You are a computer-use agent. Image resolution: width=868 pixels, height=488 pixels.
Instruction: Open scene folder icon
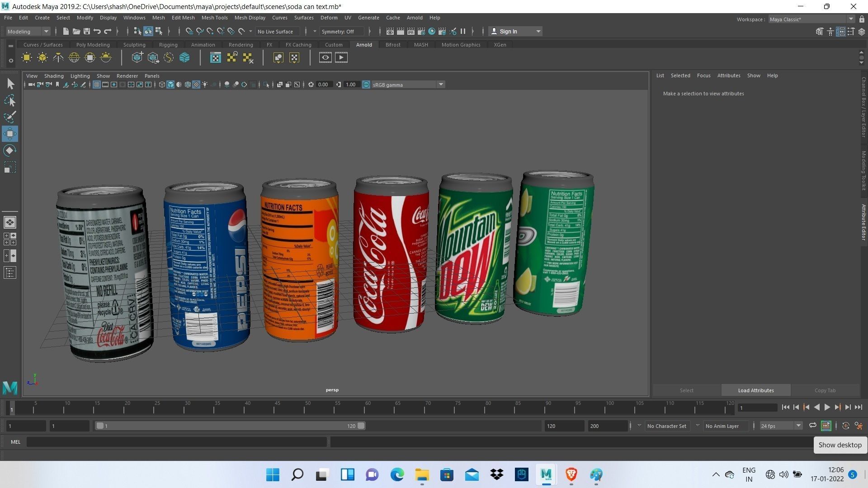(x=76, y=31)
